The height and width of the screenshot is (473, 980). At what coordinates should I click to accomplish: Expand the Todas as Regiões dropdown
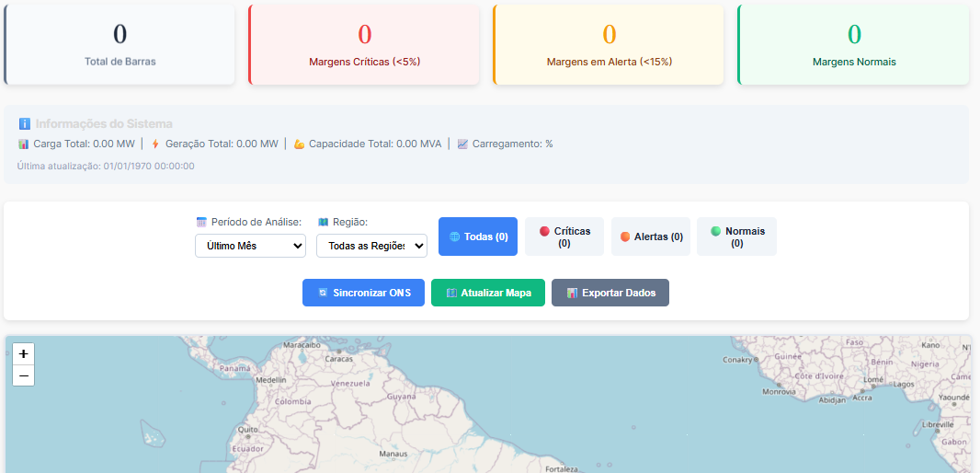coord(371,246)
